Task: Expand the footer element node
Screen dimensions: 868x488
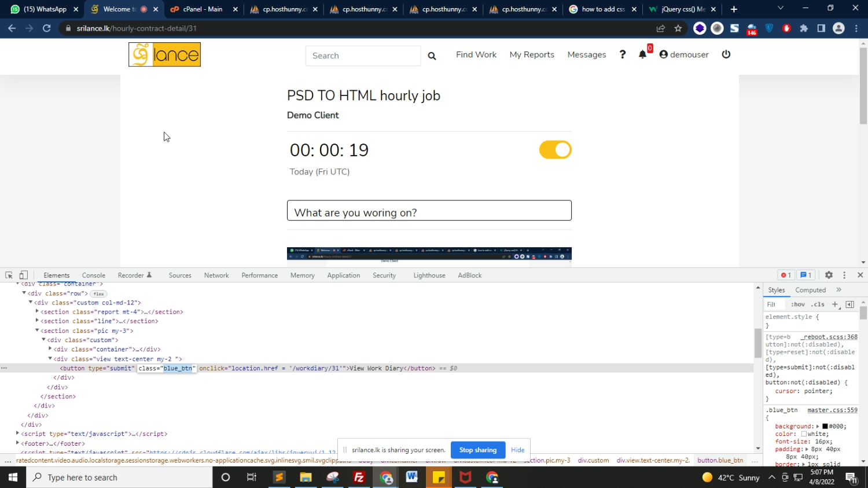Action: tap(17, 443)
